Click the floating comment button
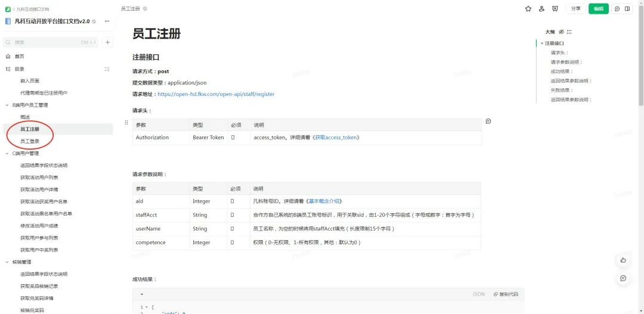This screenshot has width=644, height=314. pos(624,278)
